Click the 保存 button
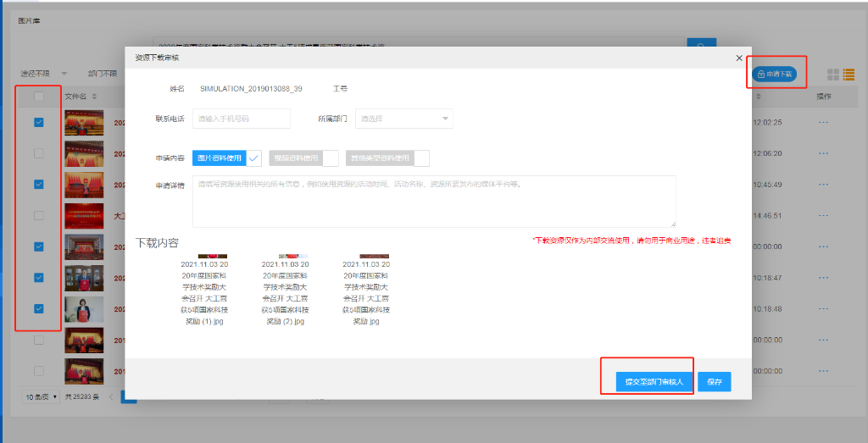Viewport: 868px width, 443px height. 714,382
